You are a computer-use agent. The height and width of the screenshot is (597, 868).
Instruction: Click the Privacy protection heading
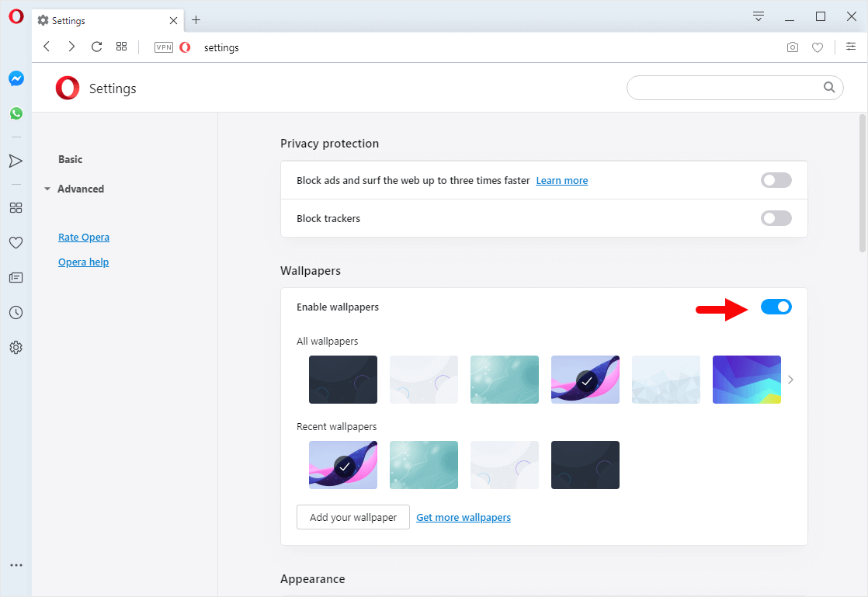click(x=329, y=144)
